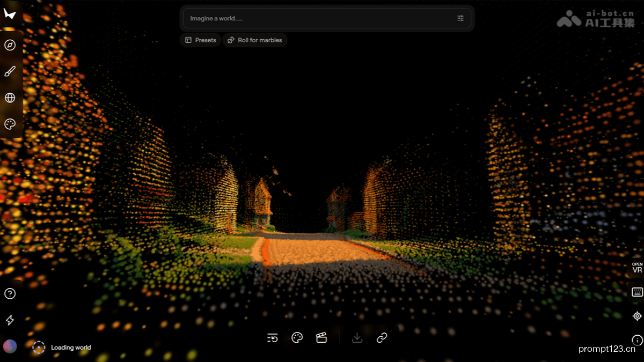Image resolution: width=644 pixels, height=362 pixels.
Task: Copy the share link via the chain icon
Action: coord(382,338)
